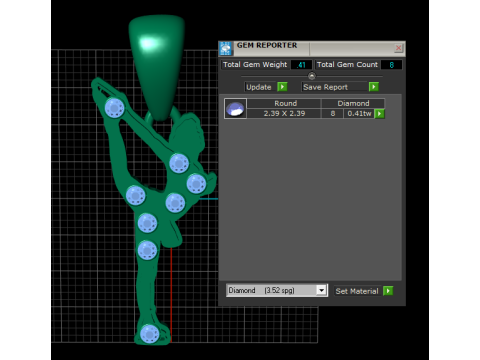
Task: Select the gem on the skater's raised foot
Action: (x=114, y=108)
